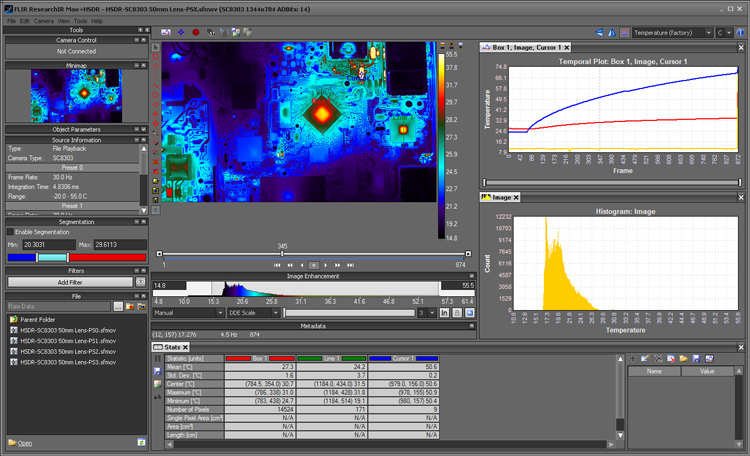The width and height of the screenshot is (750, 456).
Task: Select the arrow pointer tool beside image
Action: coord(155,46)
